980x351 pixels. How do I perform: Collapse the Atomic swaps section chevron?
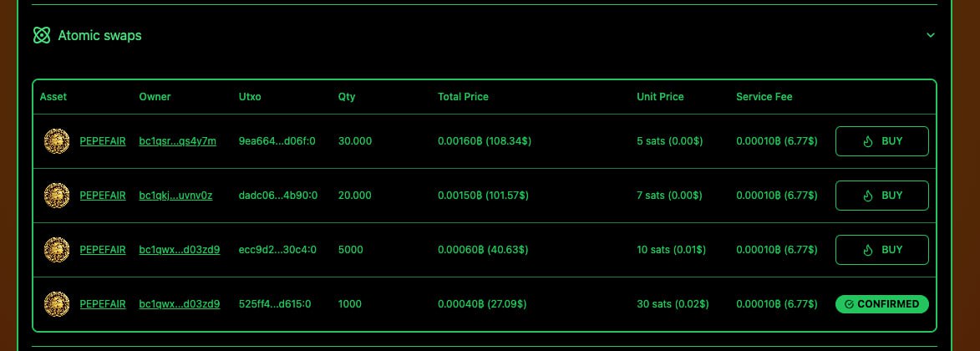click(x=931, y=35)
